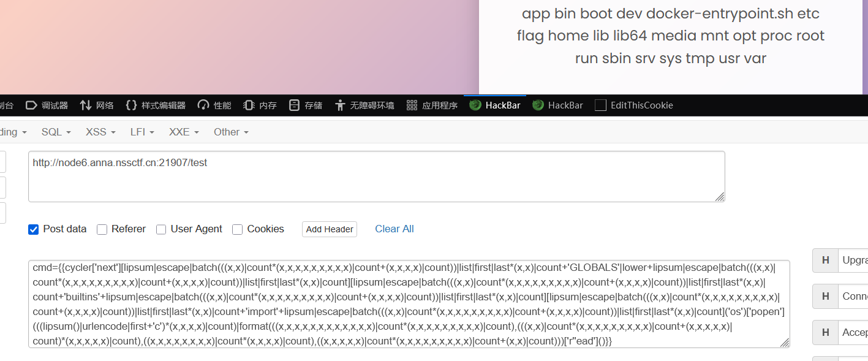The width and height of the screenshot is (868, 361).
Task: Enable the User Agent checkbox
Action: click(161, 229)
